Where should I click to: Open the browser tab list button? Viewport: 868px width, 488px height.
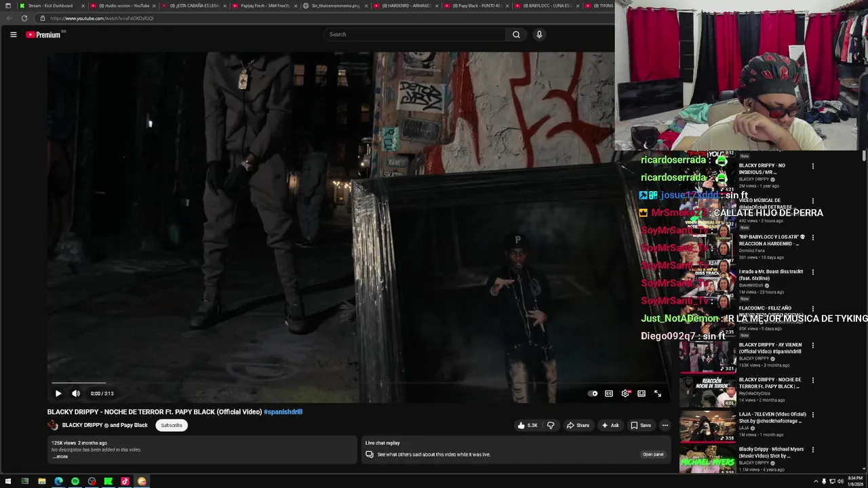7,5
